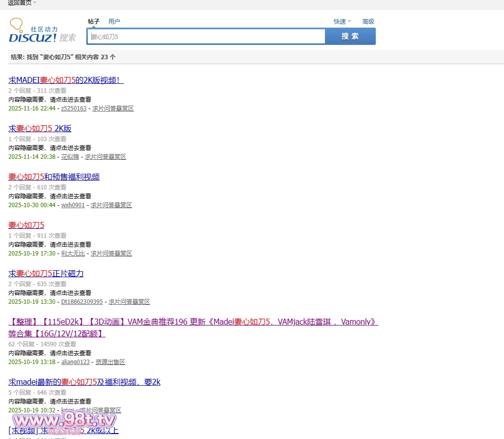Open the 高级 advanced search link
Image resolution: width=504 pixels, height=439 pixels.
point(368,22)
